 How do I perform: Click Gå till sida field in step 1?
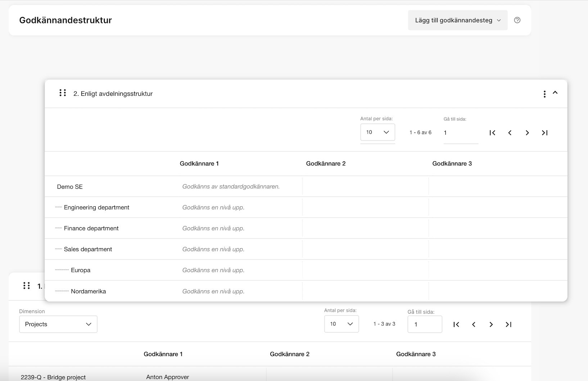425,324
